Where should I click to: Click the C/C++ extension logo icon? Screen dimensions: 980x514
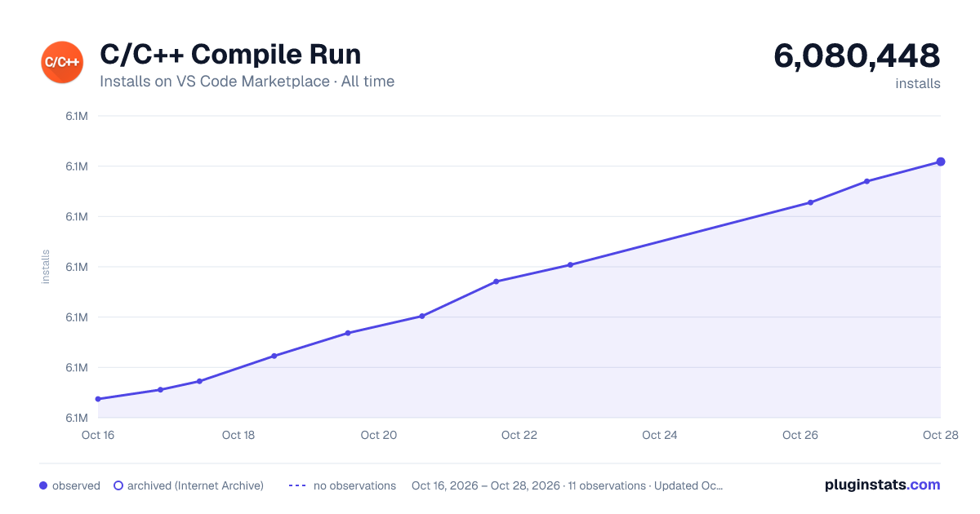(x=62, y=62)
